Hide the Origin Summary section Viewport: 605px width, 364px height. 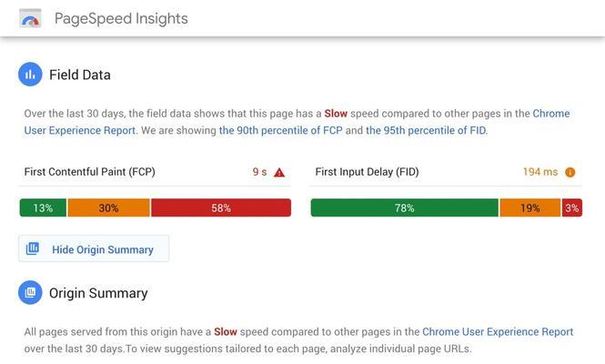point(94,249)
